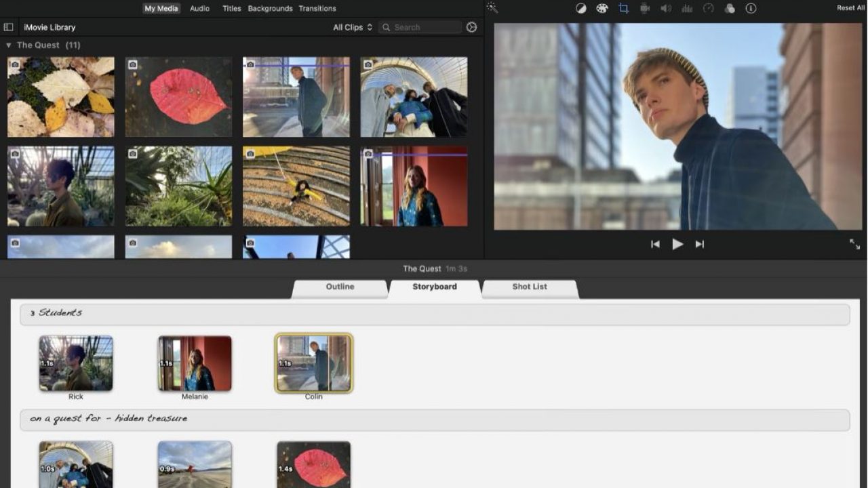
Task: Click camera icon on steps thumbnail
Action: pyautogui.click(x=250, y=155)
